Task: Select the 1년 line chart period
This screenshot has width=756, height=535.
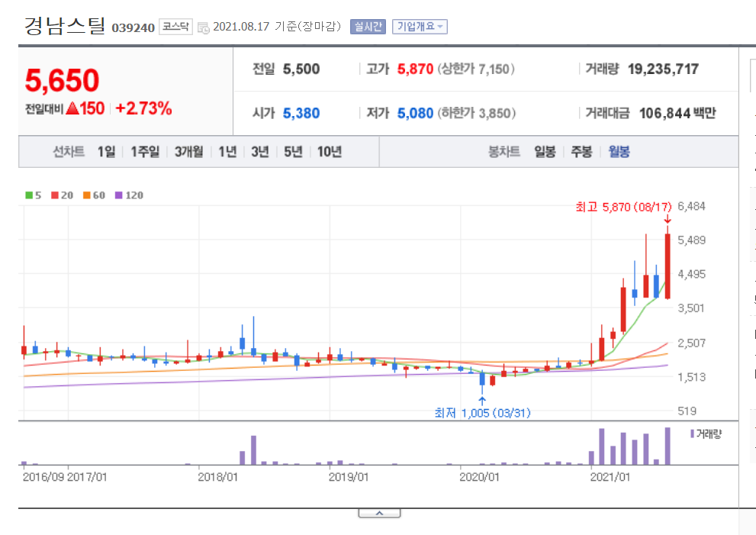Action: 227,152
